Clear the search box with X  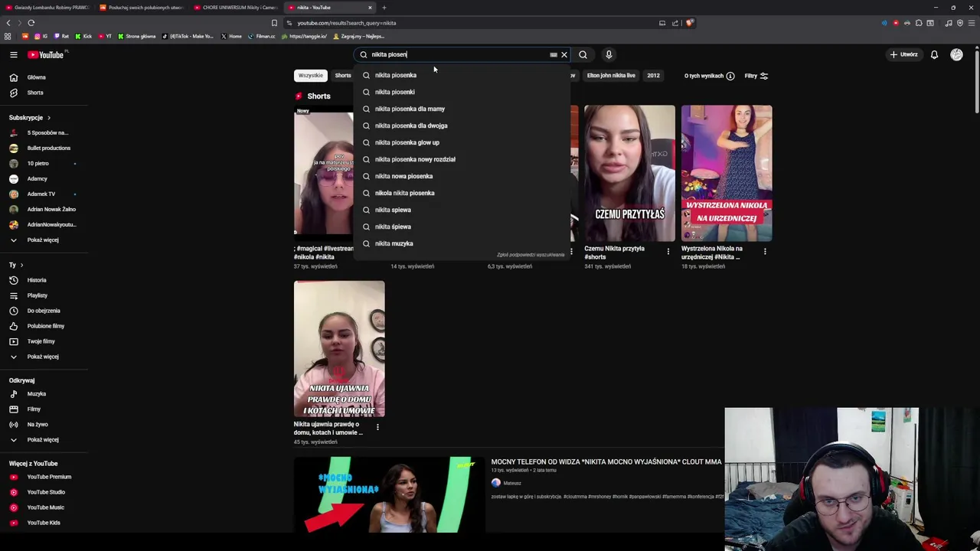tap(564, 54)
